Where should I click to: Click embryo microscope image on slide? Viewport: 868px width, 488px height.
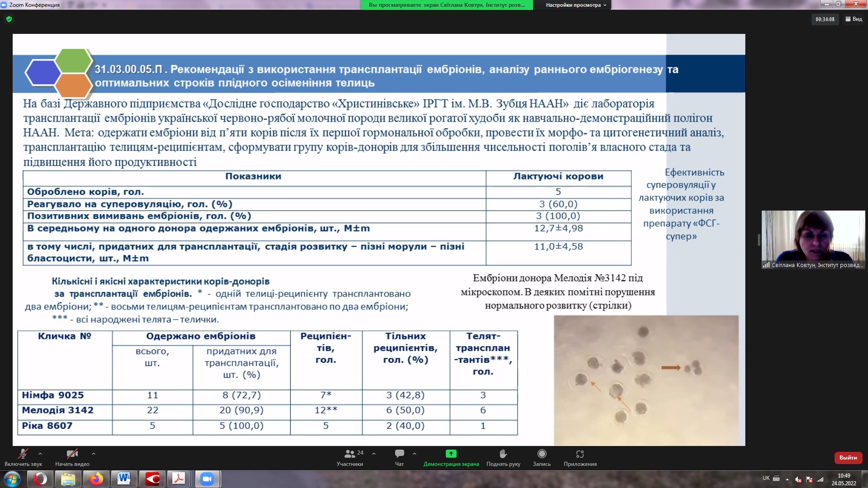pos(646,380)
